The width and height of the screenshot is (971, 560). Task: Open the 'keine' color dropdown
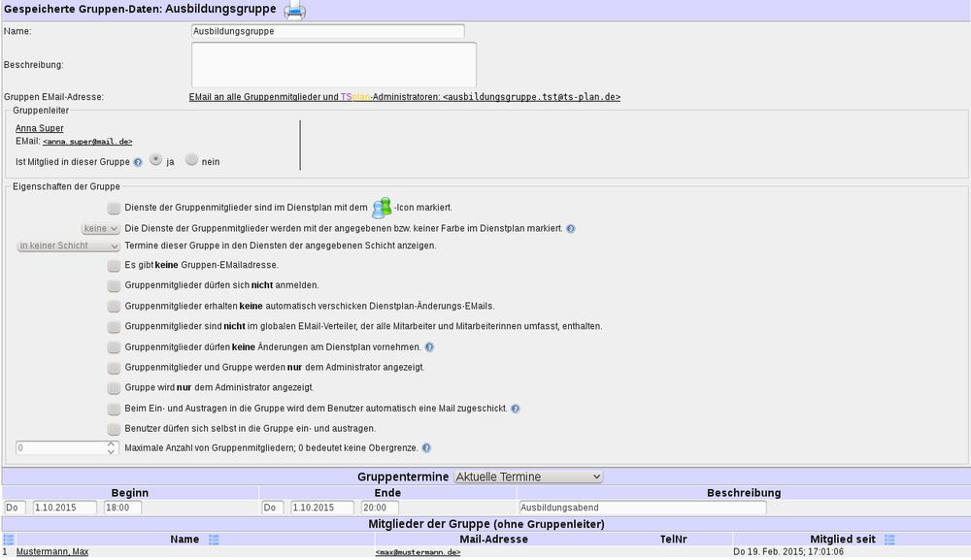[x=100, y=229]
